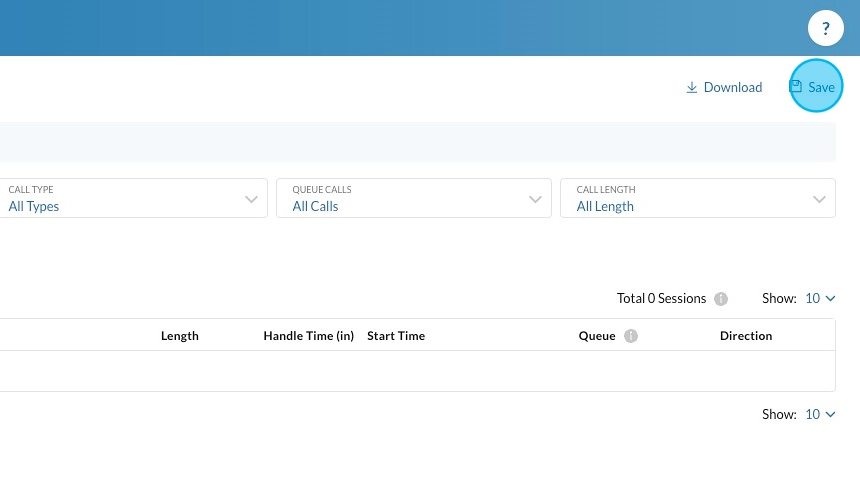Sort by the Direction column header
This screenshot has height=480, width=860.
coord(746,336)
